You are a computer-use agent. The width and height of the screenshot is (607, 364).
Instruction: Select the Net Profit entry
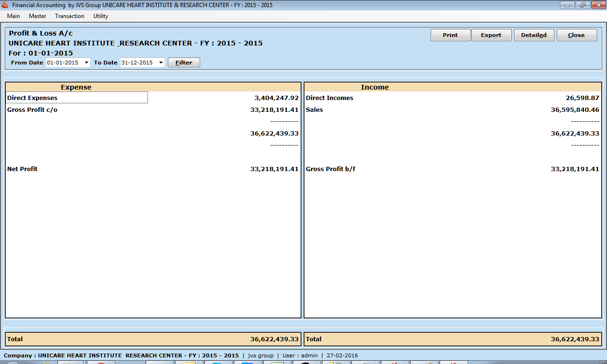22,169
